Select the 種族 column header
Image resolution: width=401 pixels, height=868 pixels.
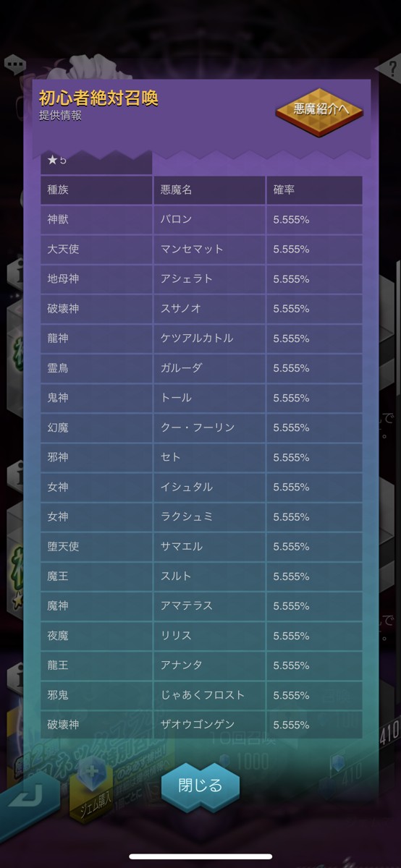[x=96, y=190]
